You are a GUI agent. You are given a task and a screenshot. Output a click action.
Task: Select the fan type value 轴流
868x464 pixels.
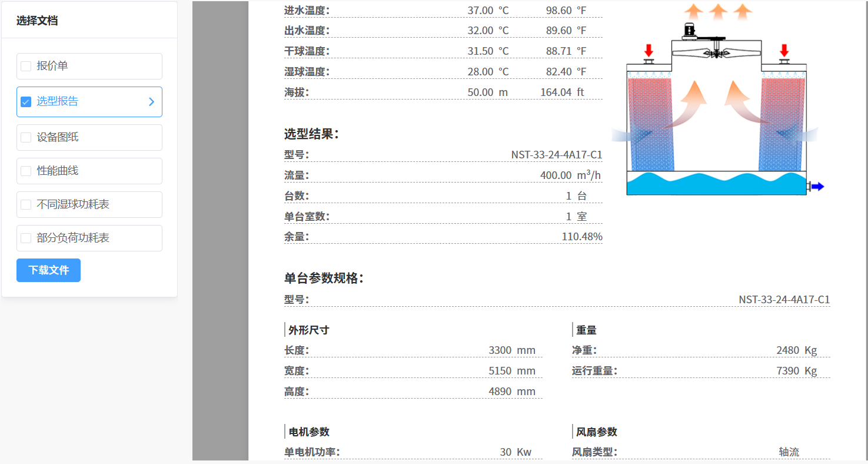pyautogui.click(x=789, y=452)
